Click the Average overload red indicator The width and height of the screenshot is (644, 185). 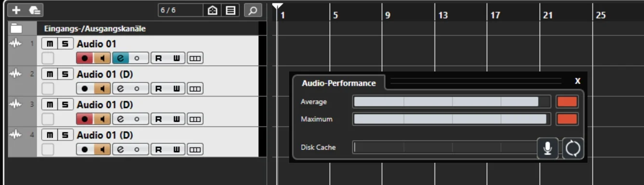(x=567, y=101)
